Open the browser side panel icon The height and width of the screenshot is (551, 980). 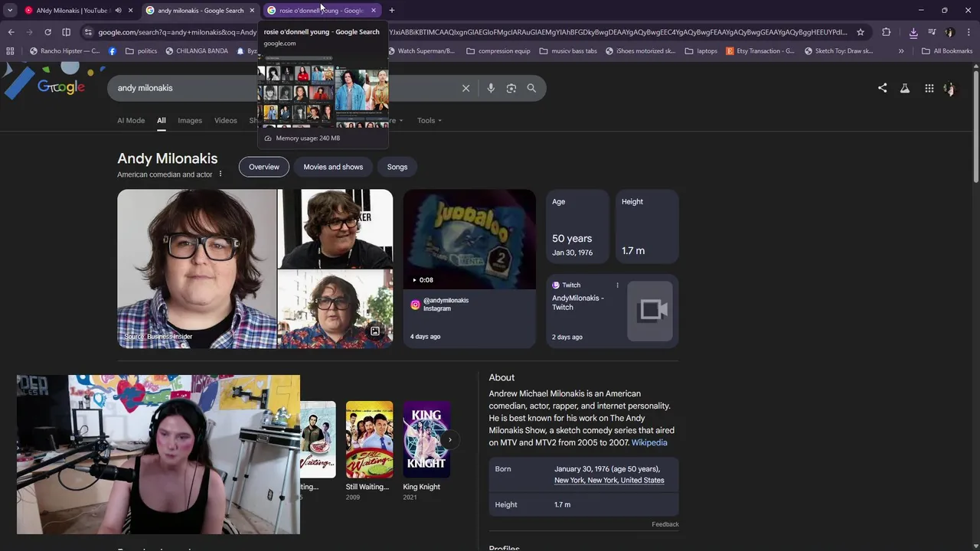click(x=66, y=32)
